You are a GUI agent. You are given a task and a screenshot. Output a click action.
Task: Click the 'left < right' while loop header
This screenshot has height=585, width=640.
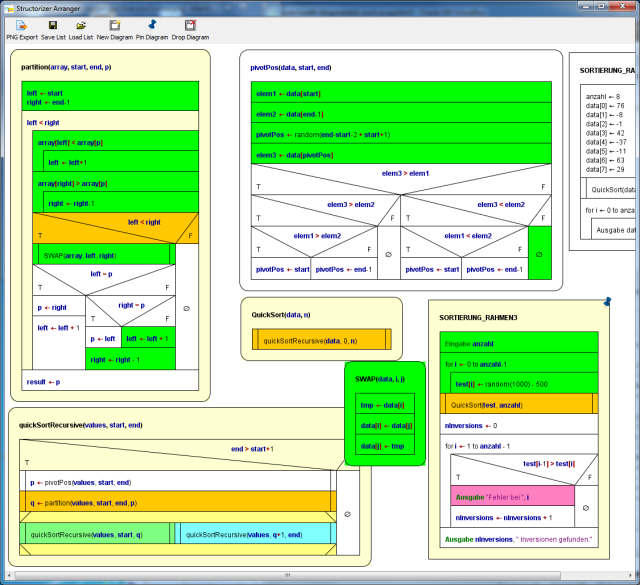click(110, 121)
